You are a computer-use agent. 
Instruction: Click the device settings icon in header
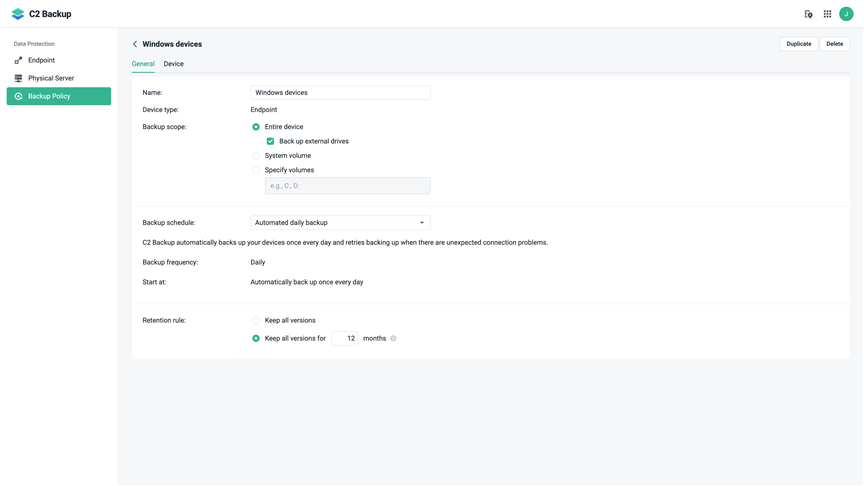click(808, 14)
